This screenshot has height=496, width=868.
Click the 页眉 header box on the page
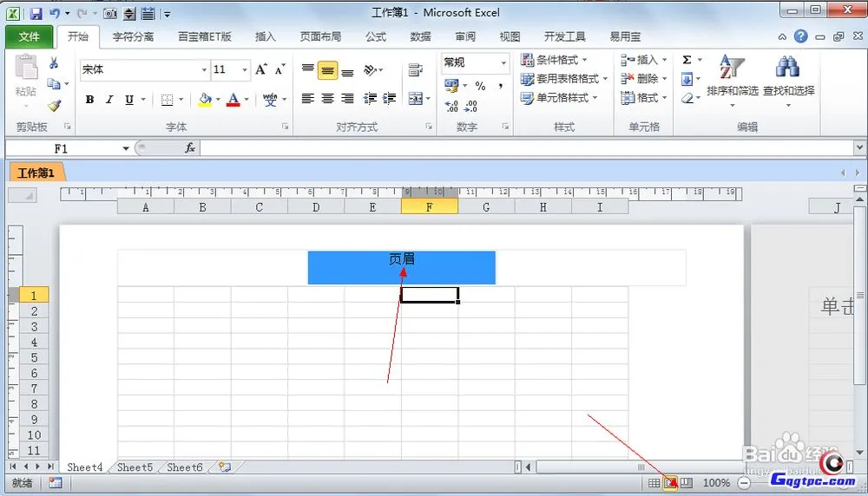pos(401,267)
